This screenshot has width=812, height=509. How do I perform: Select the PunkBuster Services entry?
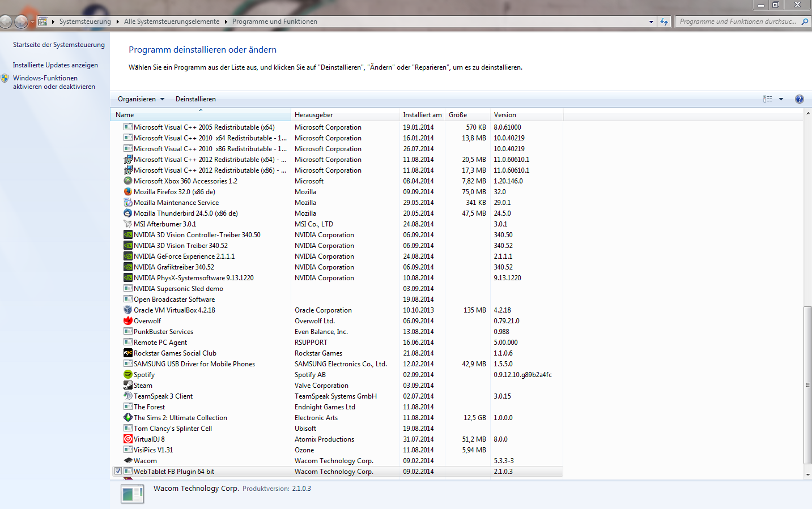(x=337, y=331)
